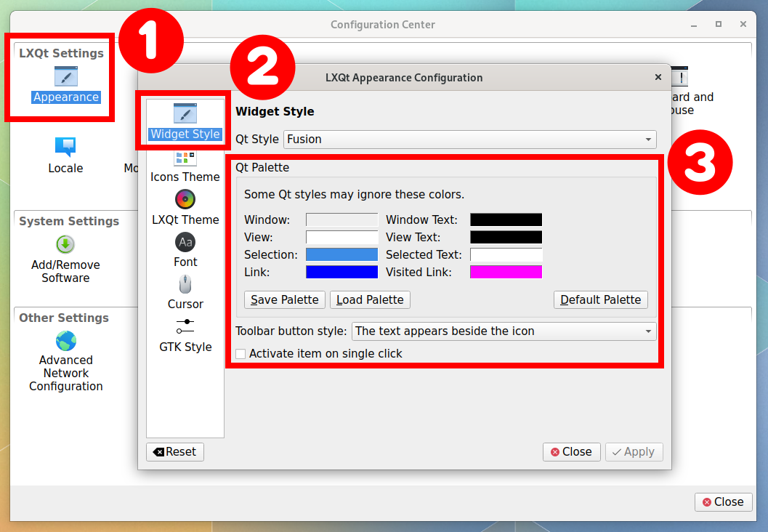
Task: Click the 'Locale' label text
Action: pyautogui.click(x=65, y=168)
